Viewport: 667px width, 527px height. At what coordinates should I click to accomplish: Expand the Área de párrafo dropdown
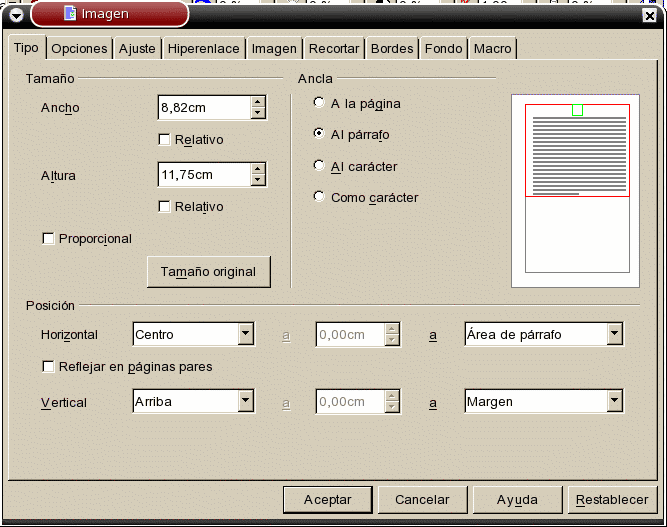(615, 335)
